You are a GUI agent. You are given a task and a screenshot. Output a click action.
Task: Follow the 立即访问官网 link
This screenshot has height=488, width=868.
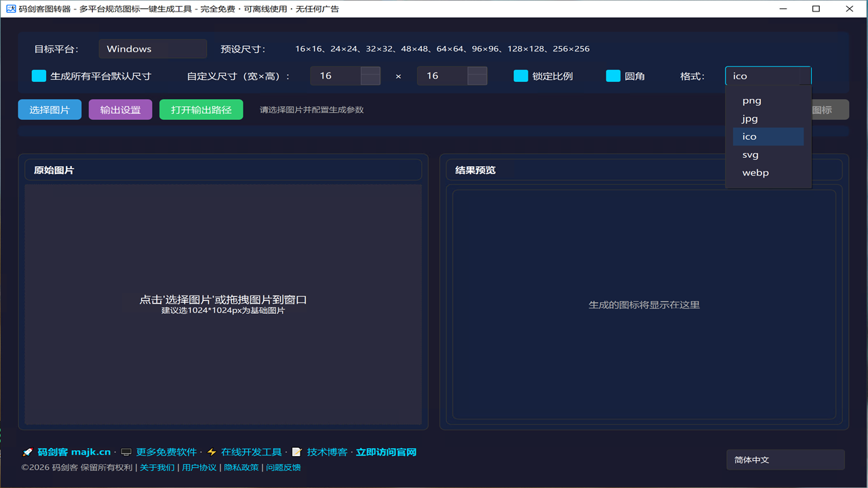click(387, 452)
